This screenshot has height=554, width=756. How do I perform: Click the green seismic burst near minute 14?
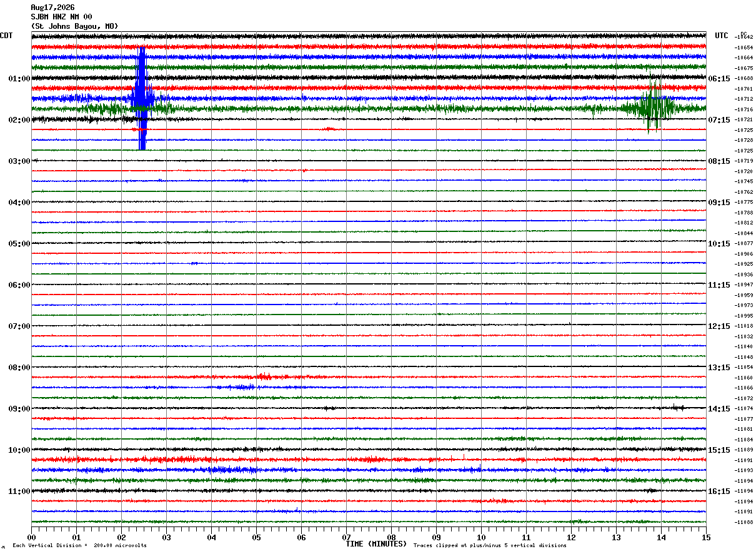(652, 105)
